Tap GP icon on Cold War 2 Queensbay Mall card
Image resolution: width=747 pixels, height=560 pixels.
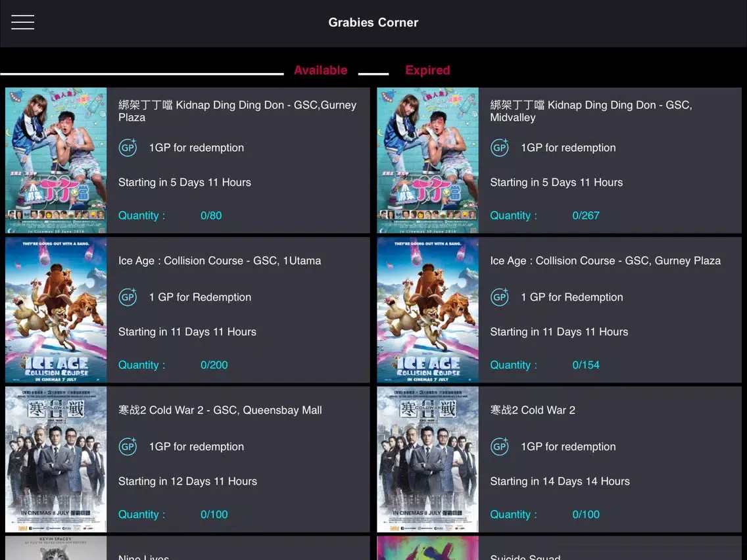tap(128, 447)
